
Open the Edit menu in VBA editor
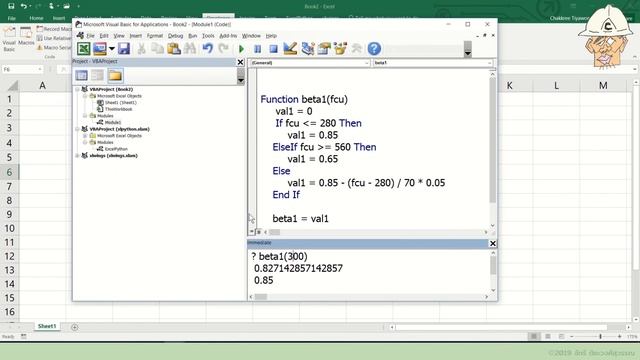(104, 36)
